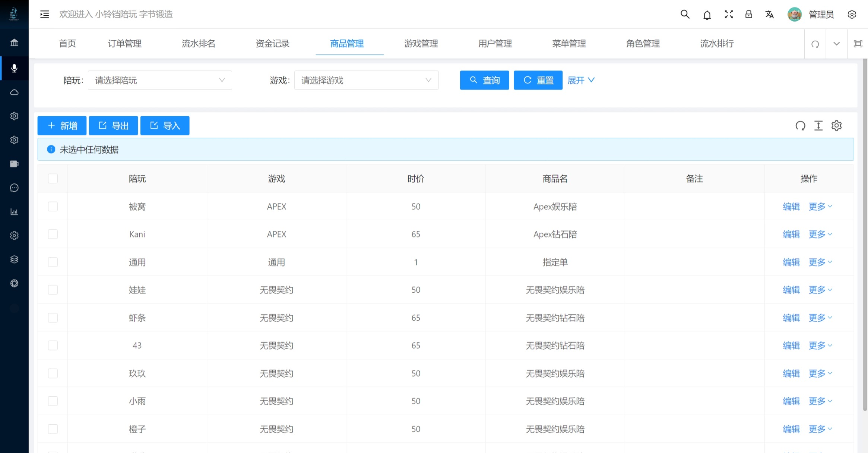Toggle the sidebar collapse menu icon
The height and width of the screenshot is (453, 868).
[45, 14]
